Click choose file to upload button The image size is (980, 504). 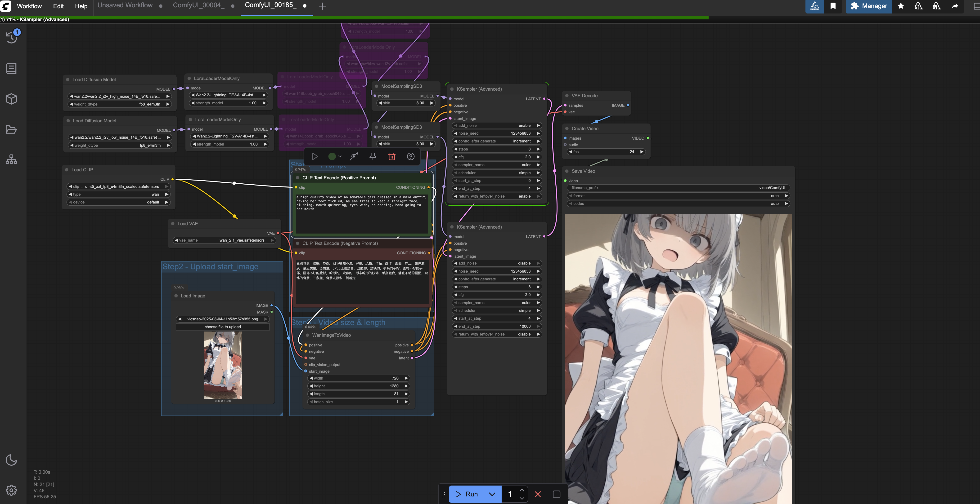[x=223, y=327]
